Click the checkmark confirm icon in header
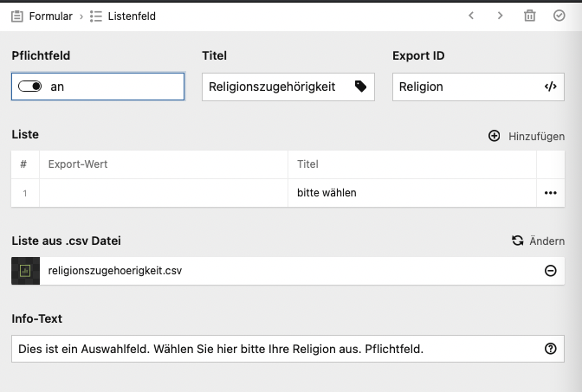582x392 pixels. click(559, 16)
